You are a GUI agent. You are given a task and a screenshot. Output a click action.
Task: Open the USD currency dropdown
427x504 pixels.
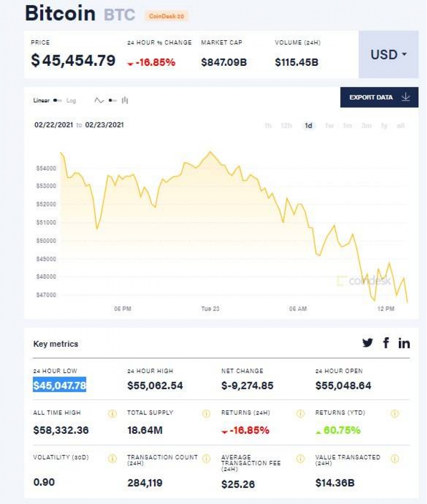pyautogui.click(x=389, y=55)
